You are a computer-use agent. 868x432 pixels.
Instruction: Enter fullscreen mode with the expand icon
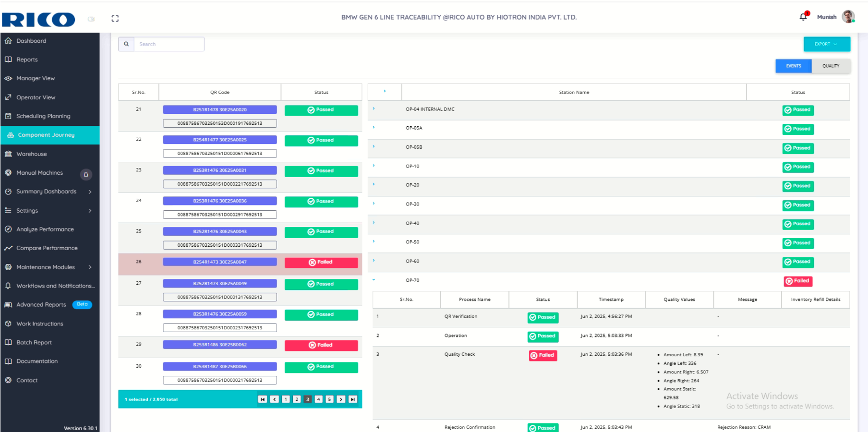(115, 18)
